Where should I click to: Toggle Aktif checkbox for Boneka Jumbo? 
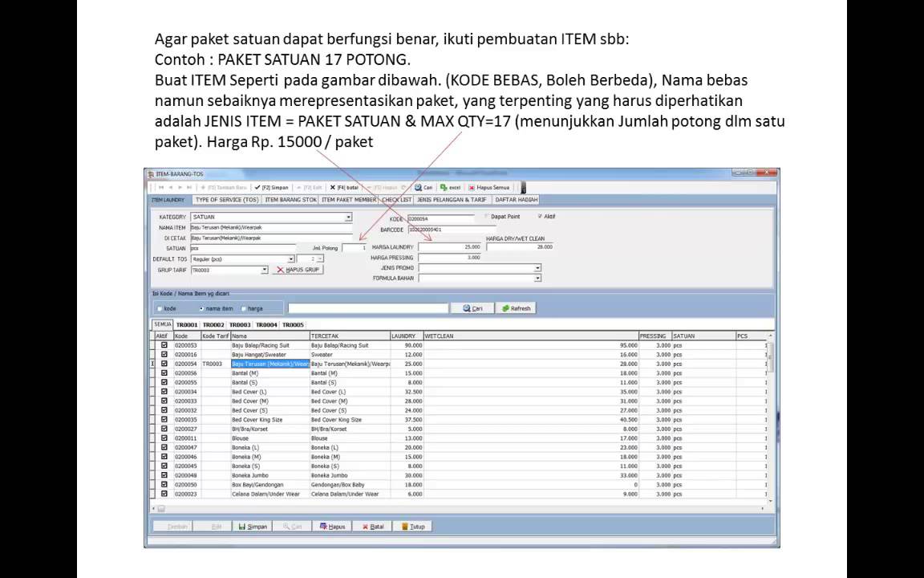(x=164, y=475)
